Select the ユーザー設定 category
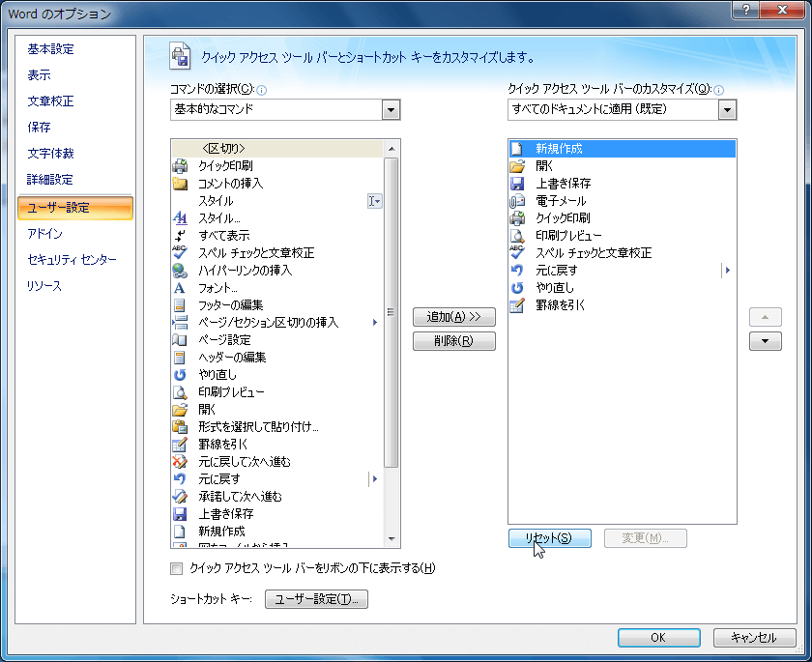 [75, 208]
